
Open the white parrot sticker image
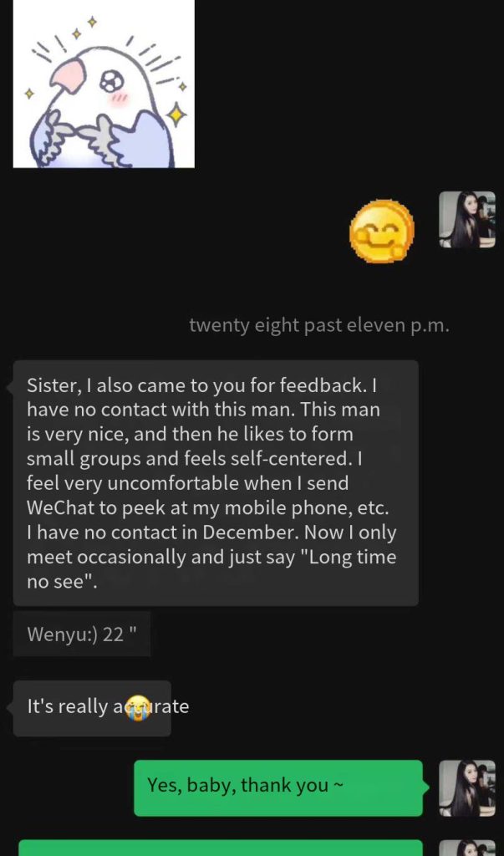click(104, 84)
